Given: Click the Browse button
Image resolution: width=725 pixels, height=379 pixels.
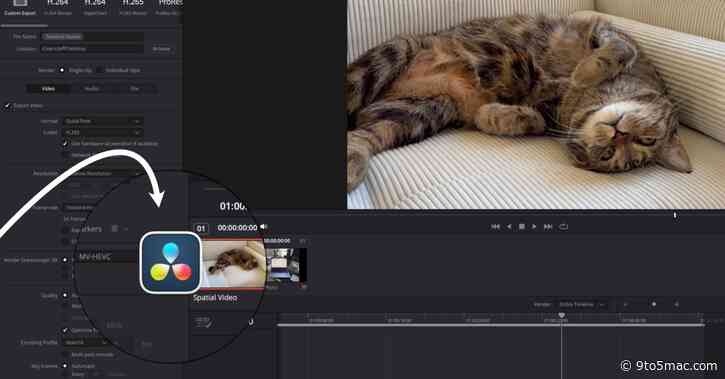Looking at the screenshot, I should (x=161, y=49).
